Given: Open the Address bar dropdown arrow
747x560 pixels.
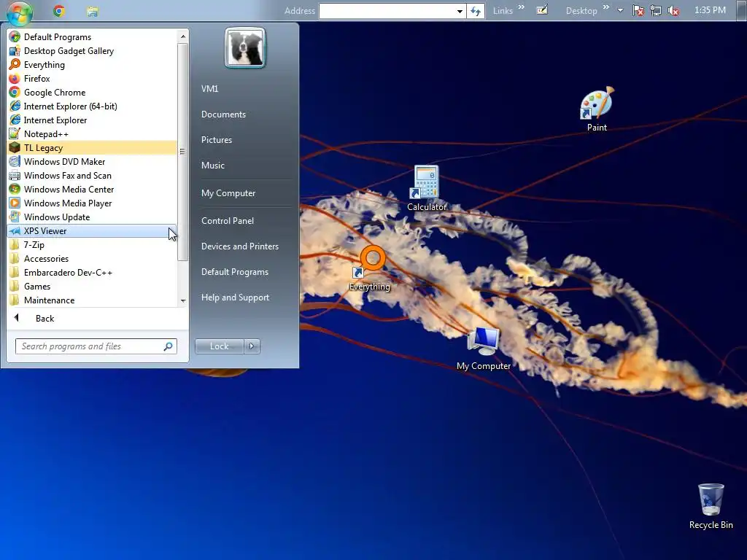Looking at the screenshot, I should 460,11.
